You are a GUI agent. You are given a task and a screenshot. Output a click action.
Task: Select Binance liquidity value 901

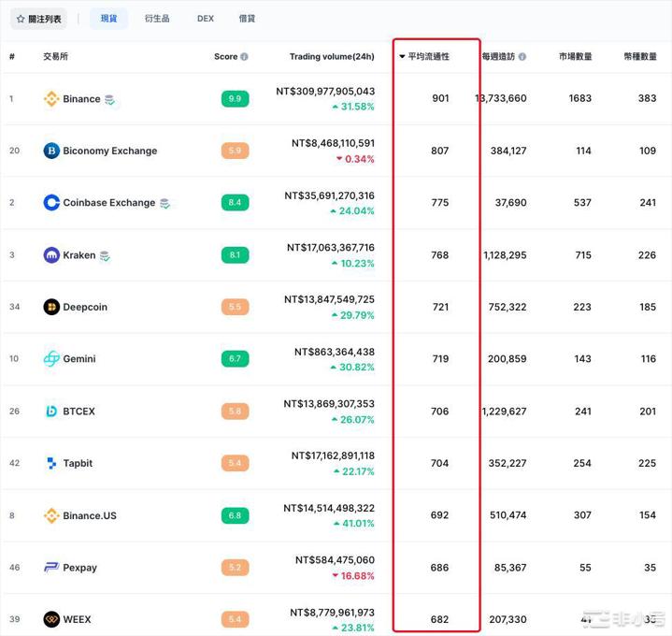click(440, 98)
